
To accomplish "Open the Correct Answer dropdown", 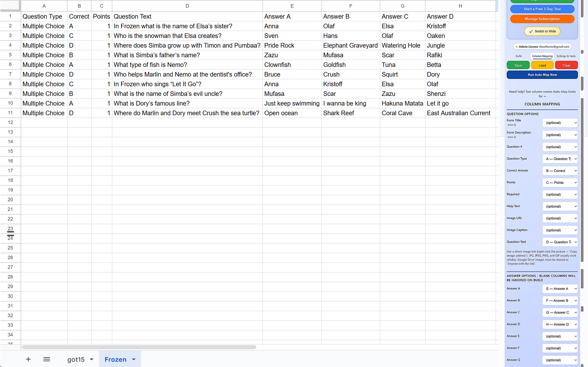I will pyautogui.click(x=560, y=170).
